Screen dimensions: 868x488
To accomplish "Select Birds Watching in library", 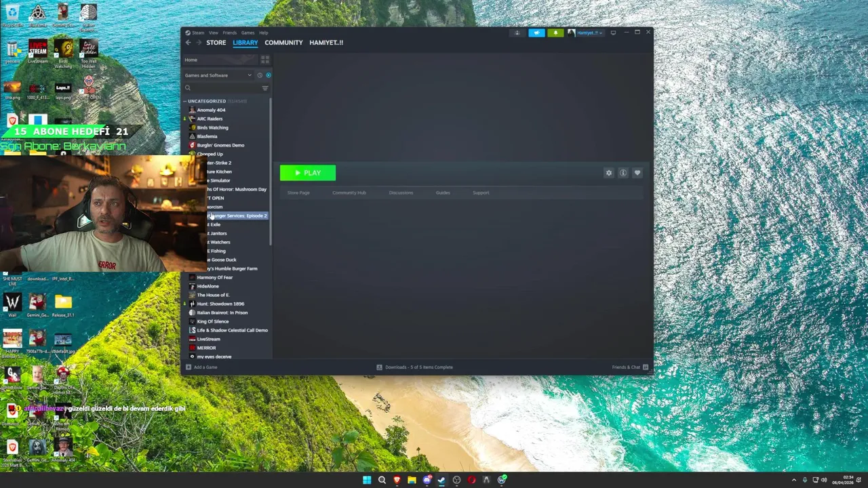I will pyautogui.click(x=212, y=127).
